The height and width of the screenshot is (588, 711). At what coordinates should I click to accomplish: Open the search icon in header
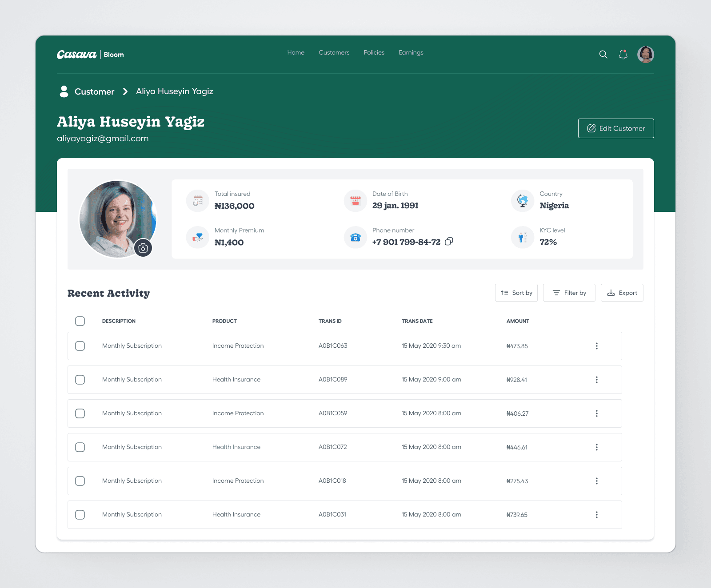(603, 55)
